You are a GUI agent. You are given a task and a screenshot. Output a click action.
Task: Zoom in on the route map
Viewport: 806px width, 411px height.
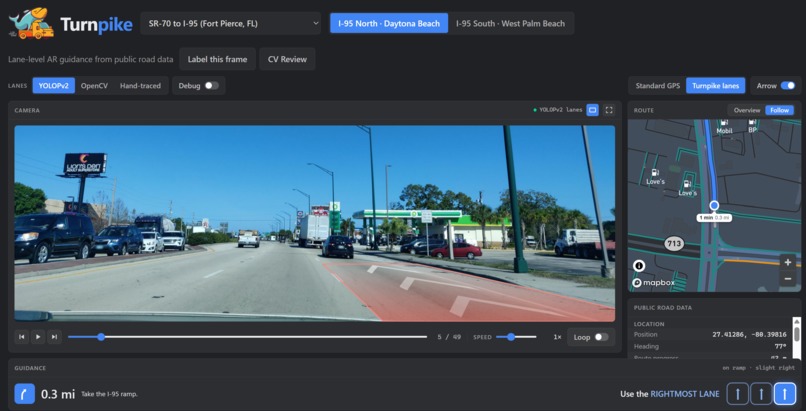click(787, 263)
